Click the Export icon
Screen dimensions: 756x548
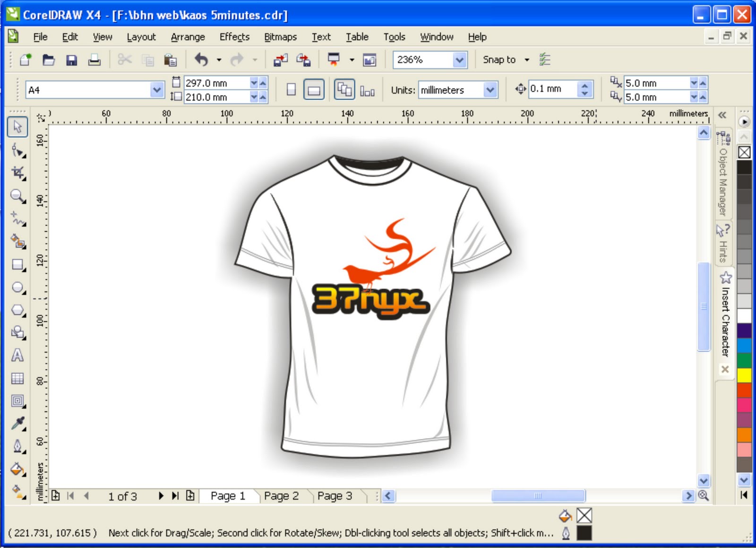click(x=303, y=60)
